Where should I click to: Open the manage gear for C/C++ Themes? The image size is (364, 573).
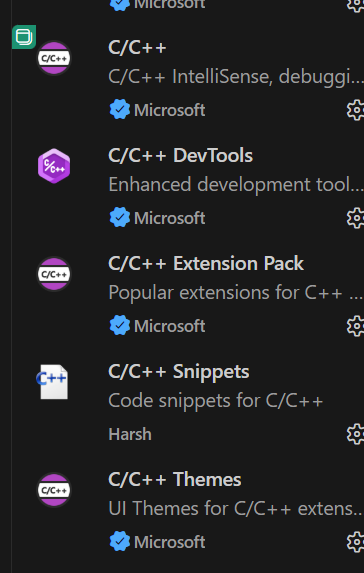click(355, 542)
